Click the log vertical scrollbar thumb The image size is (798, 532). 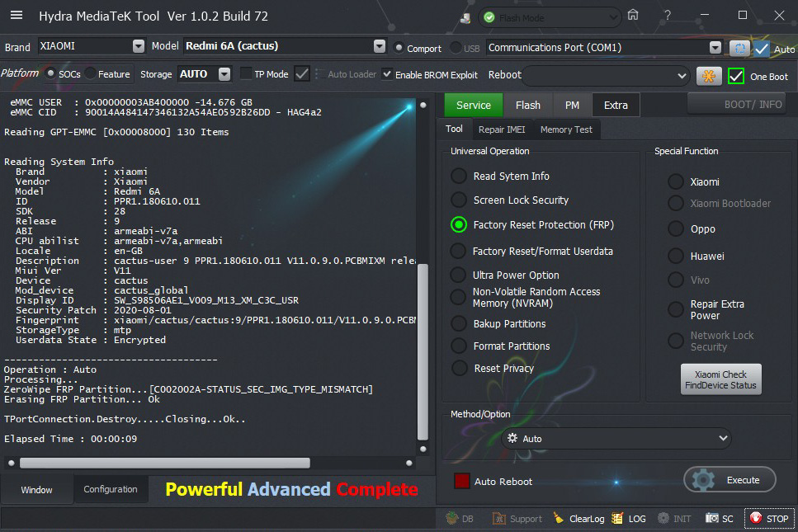click(423, 351)
